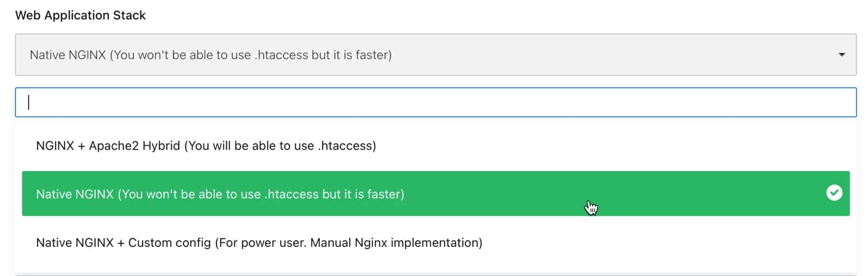The image size is (868, 276).
Task: Click the circled tick beside Native NGINX
Action: (834, 194)
